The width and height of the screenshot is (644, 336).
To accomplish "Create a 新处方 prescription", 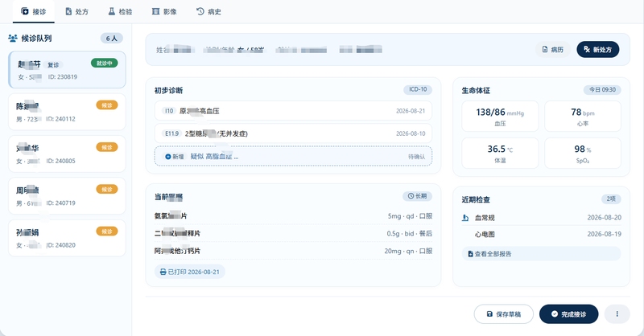I will click(598, 49).
